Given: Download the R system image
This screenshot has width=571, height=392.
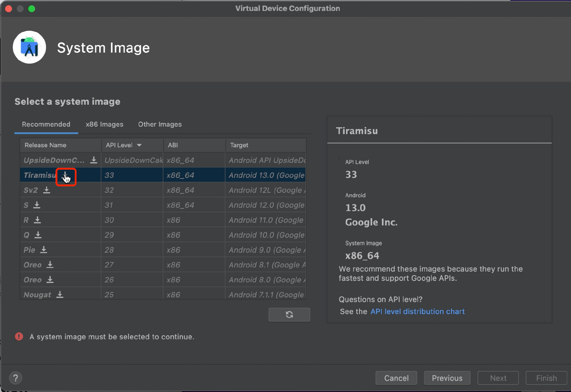Looking at the screenshot, I should tap(37, 220).
